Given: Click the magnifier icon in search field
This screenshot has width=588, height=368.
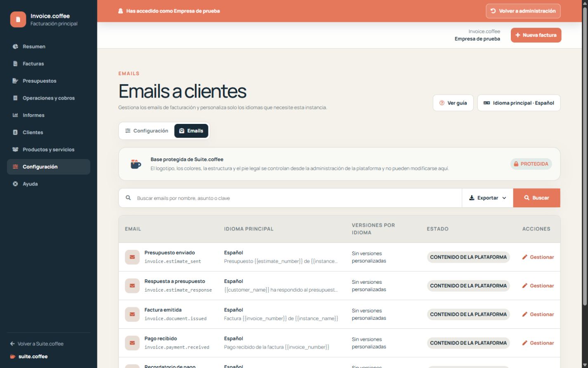Looking at the screenshot, I should pos(128,198).
